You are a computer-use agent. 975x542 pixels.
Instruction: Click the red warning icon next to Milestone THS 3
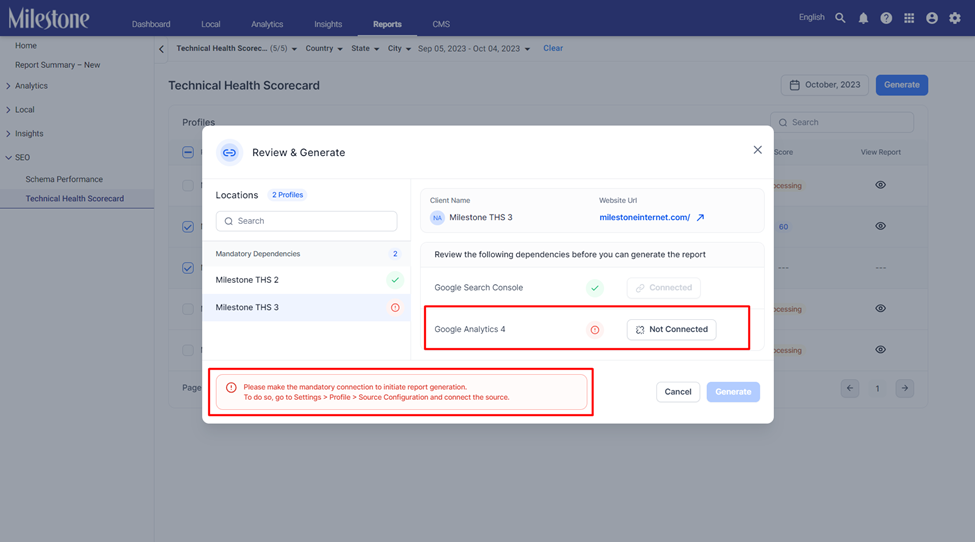coord(395,308)
